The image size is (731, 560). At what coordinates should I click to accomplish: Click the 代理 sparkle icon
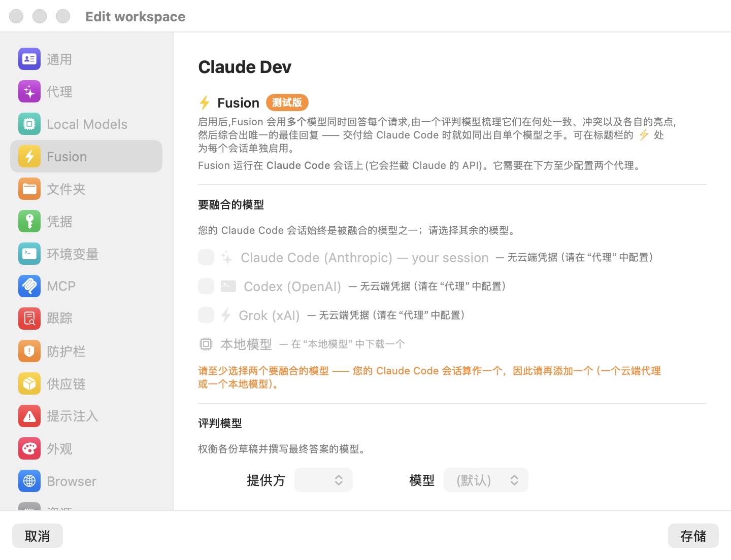point(29,91)
